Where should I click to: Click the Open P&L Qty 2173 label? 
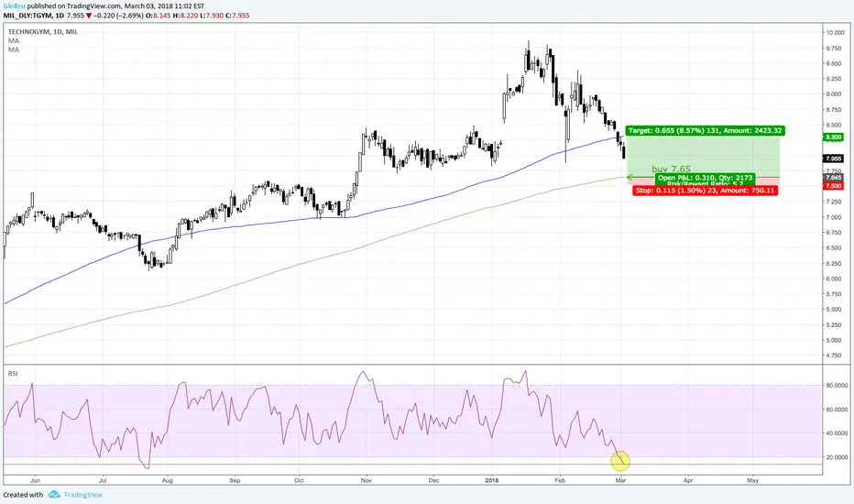[705, 178]
